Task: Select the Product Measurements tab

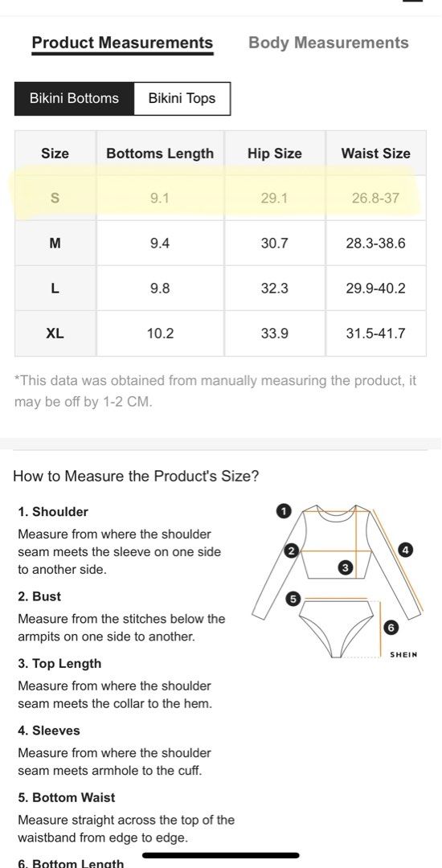Action: pos(122,43)
